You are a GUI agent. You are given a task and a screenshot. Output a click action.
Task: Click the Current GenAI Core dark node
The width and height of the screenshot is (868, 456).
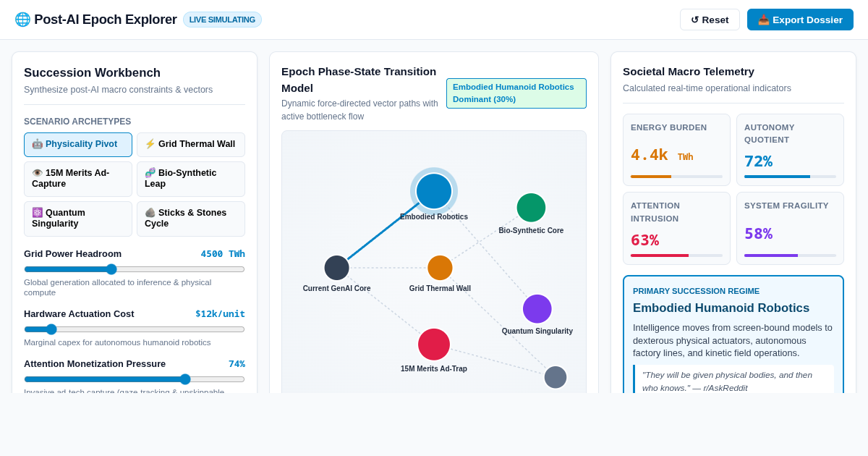tap(336, 268)
